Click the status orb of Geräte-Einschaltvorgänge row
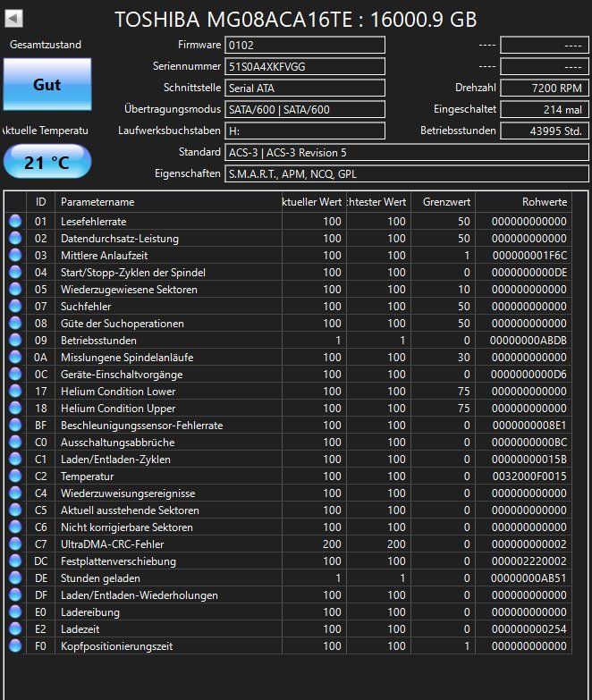This screenshot has width=592, height=700. pos(15,374)
